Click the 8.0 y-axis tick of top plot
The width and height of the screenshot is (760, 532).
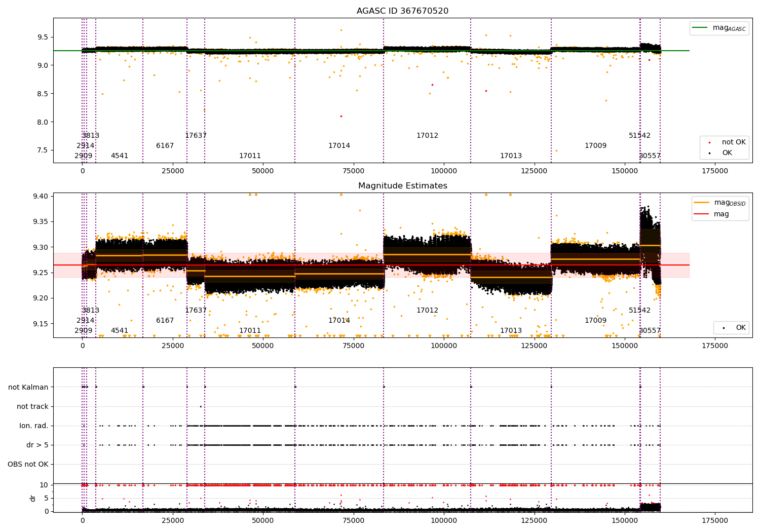tap(43, 122)
